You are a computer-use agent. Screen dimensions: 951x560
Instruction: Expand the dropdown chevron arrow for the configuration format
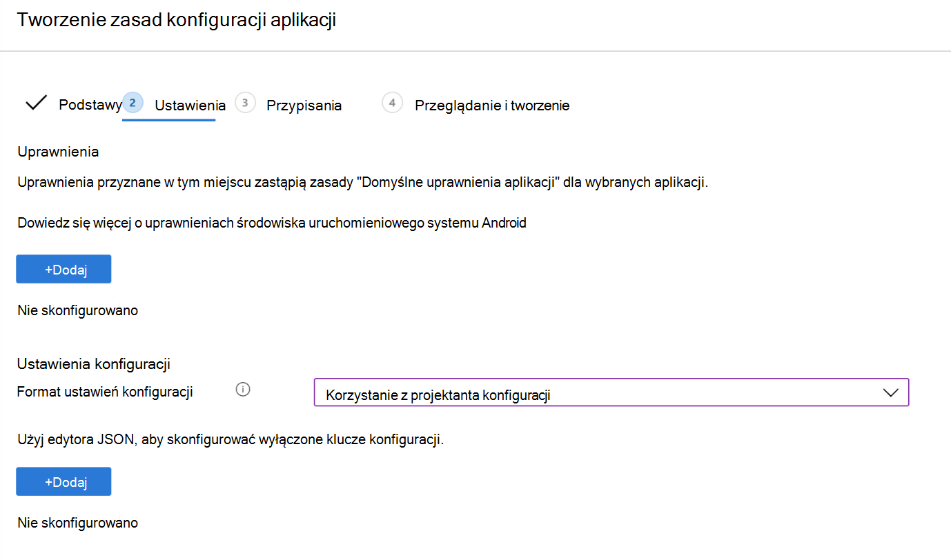[891, 392]
